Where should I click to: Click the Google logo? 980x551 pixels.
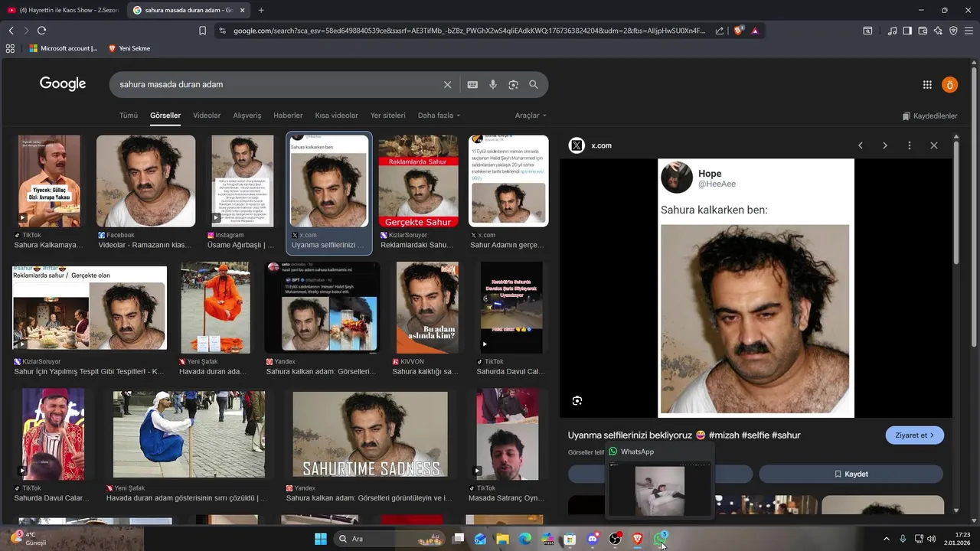pyautogui.click(x=63, y=84)
